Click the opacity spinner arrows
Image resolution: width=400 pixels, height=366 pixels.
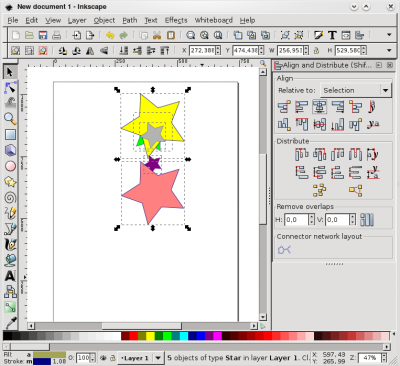click(93, 358)
